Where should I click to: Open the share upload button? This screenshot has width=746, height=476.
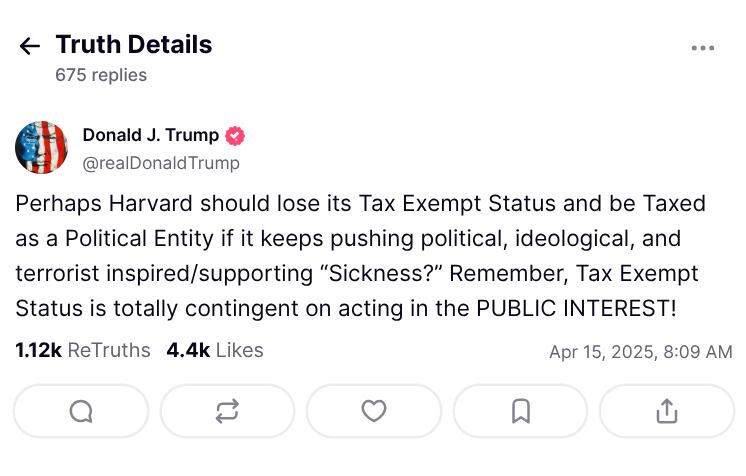tap(667, 411)
